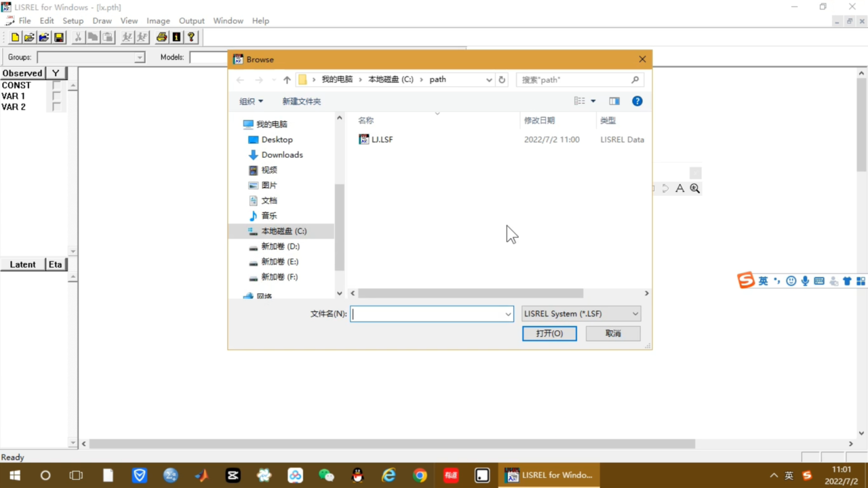Click the navigation pane vertical scrollbar
This screenshot has height=488, width=868.
pos(340,227)
